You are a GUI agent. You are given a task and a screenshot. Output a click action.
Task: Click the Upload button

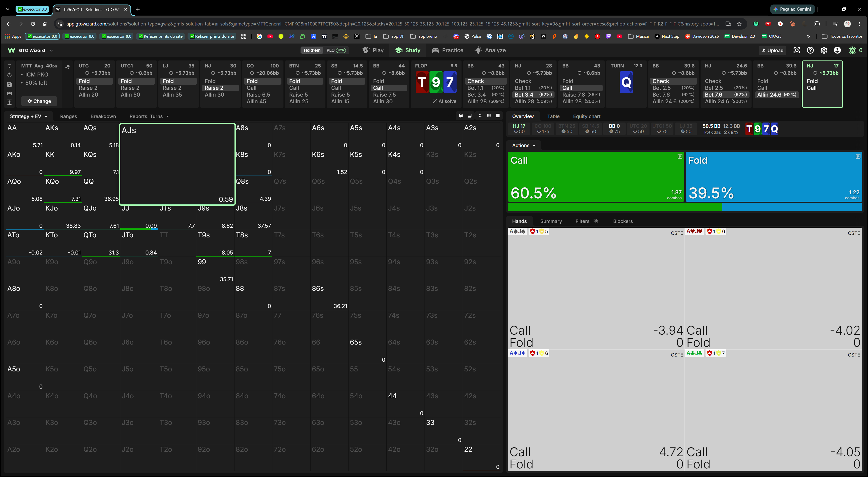tap(773, 50)
